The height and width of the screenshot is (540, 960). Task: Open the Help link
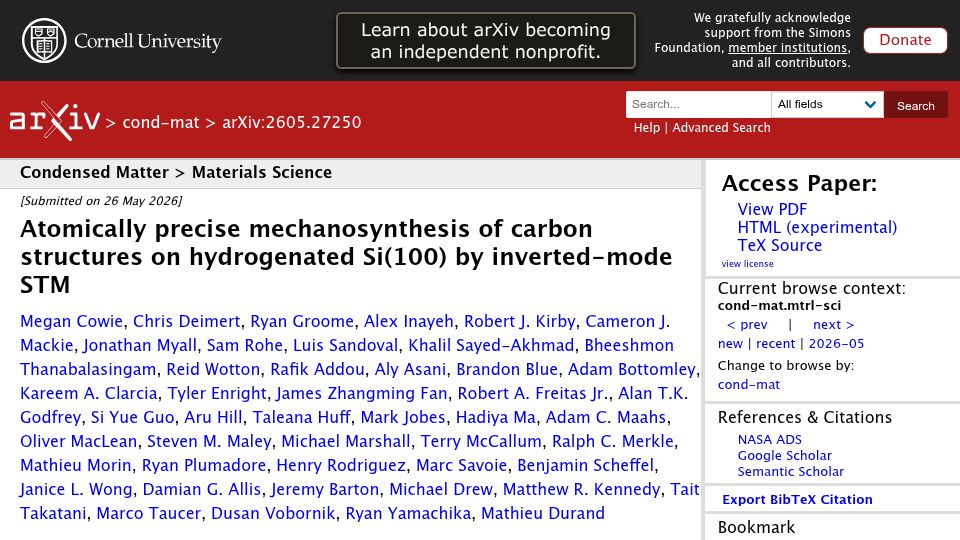click(x=647, y=127)
